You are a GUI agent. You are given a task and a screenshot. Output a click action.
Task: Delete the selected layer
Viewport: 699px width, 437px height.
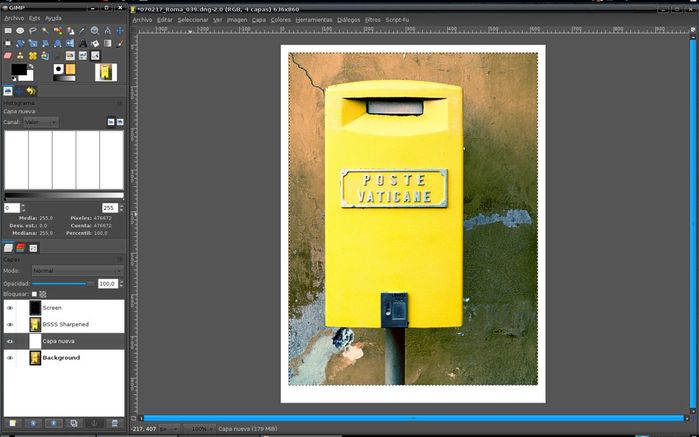click(x=115, y=423)
